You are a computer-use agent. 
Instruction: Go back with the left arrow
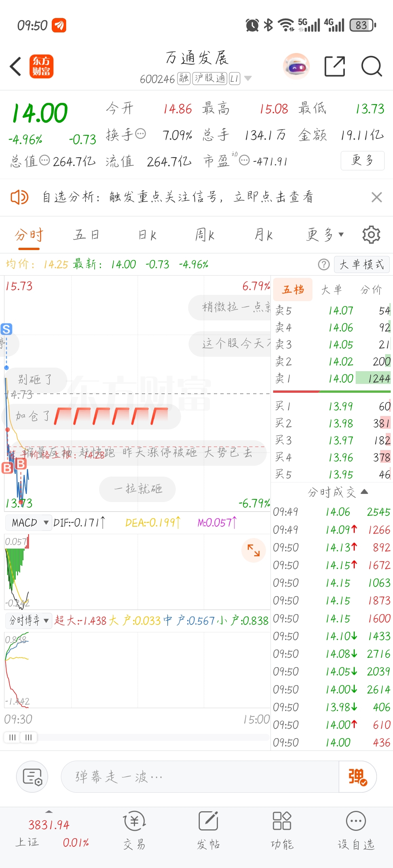click(x=15, y=66)
